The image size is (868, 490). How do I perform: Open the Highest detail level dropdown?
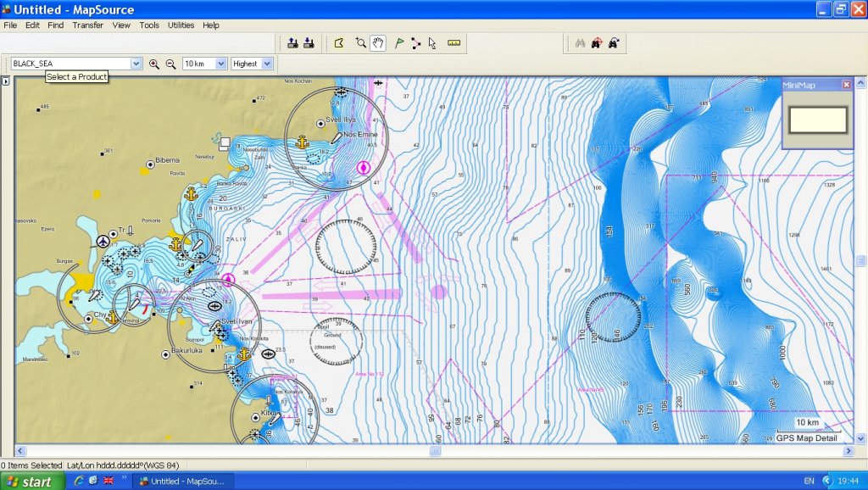click(267, 64)
